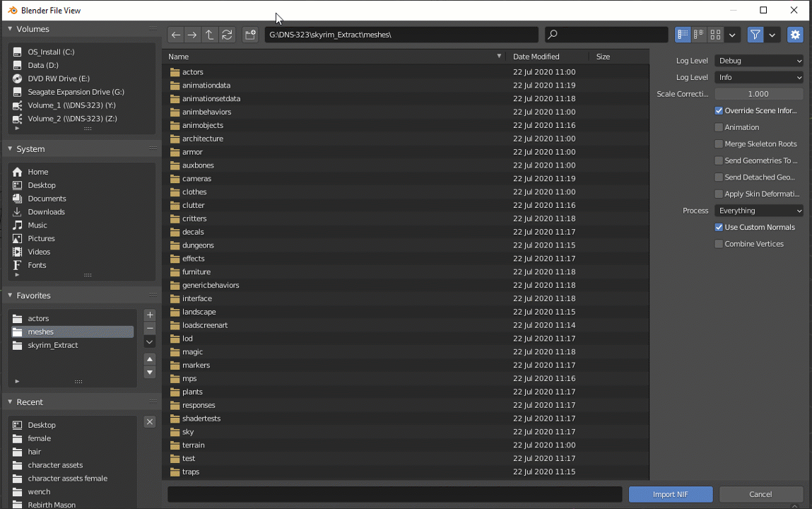The image size is (812, 509).
Task: Remove selected favorite minus button
Action: point(150,328)
